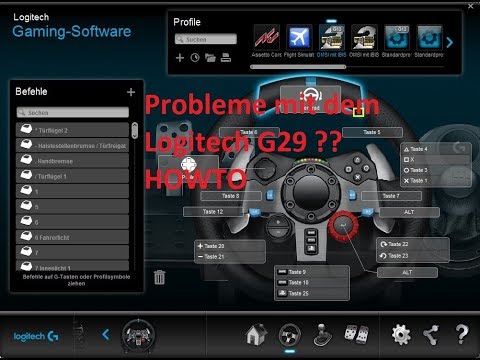Click the rotate-right Taste 22 assignment
Image resolution: width=480 pixels, height=360 pixels.
[x=413, y=244]
